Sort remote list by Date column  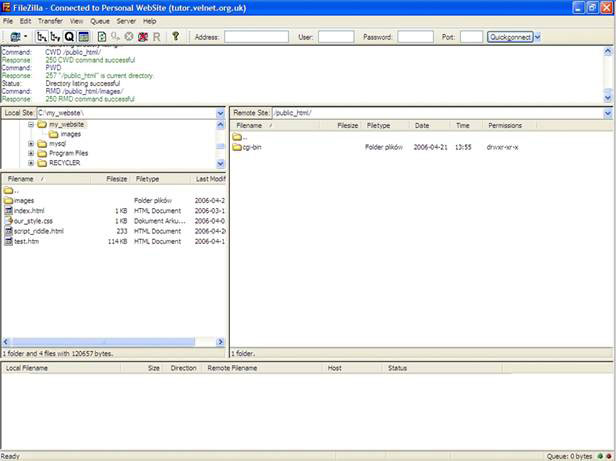point(429,126)
